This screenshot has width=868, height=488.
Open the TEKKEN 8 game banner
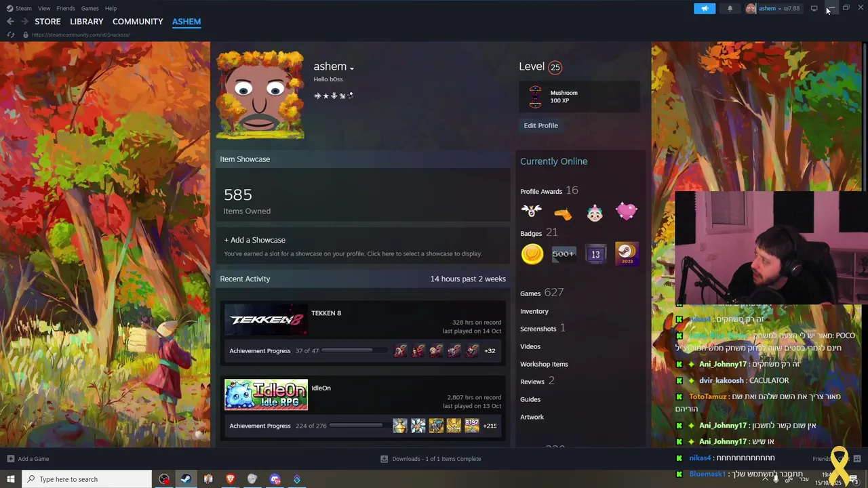coord(266,320)
